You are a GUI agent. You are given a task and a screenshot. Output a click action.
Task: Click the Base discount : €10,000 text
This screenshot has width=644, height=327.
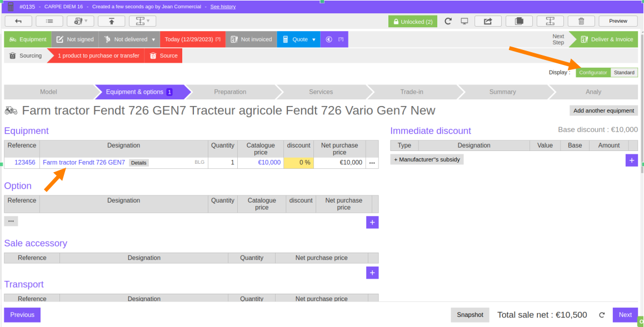(597, 130)
